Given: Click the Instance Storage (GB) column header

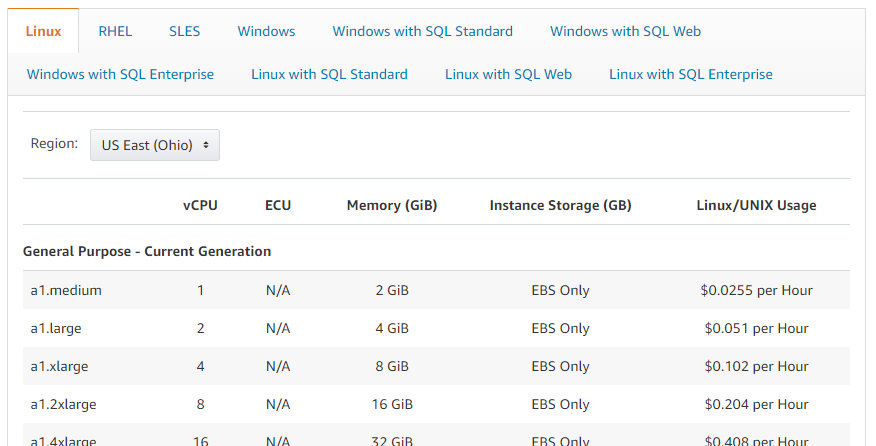Looking at the screenshot, I should [560, 205].
